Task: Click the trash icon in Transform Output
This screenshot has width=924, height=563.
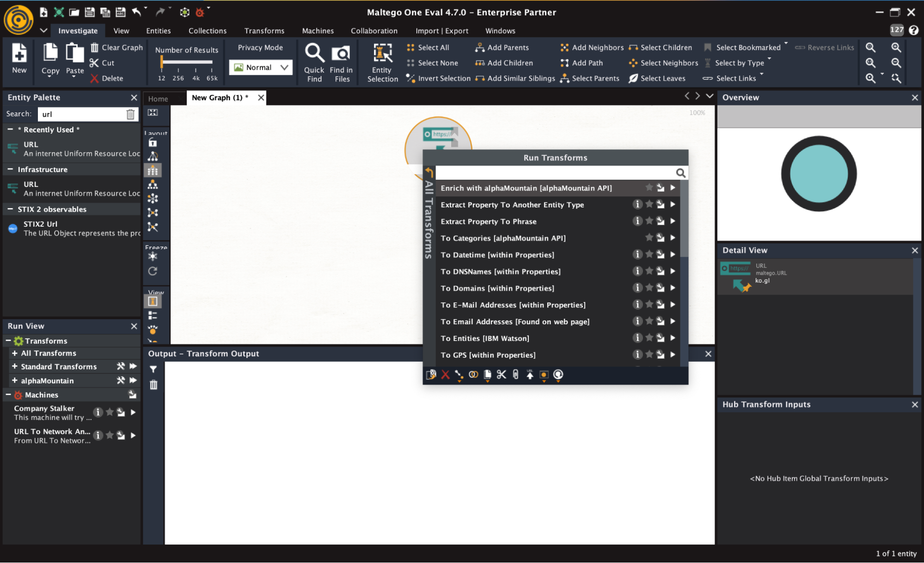Action: [x=153, y=385]
